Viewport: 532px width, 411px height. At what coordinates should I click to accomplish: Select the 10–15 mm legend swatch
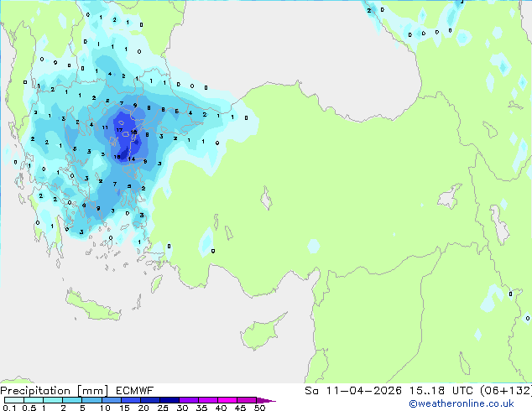point(112,400)
